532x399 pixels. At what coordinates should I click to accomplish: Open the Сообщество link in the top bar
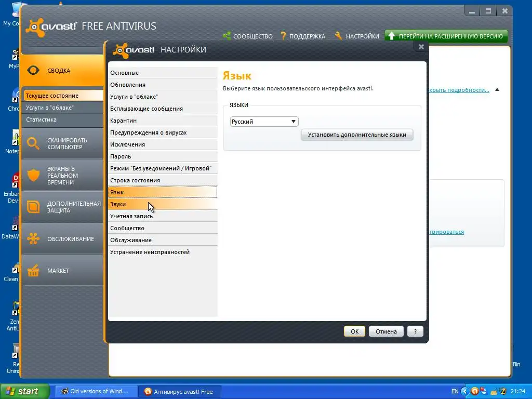point(253,36)
